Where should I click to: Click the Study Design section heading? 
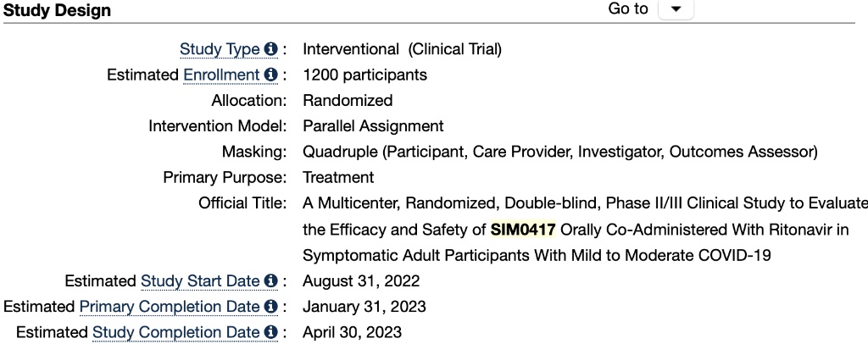pos(57,9)
